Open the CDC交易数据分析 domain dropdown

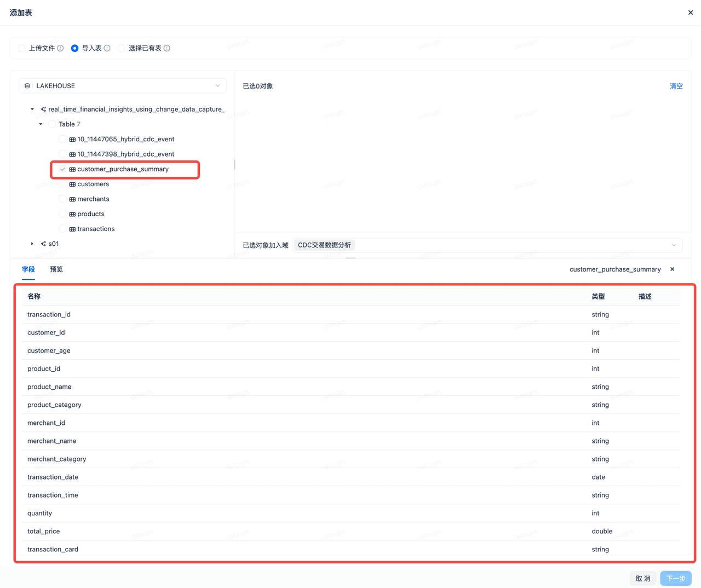pyautogui.click(x=487, y=245)
